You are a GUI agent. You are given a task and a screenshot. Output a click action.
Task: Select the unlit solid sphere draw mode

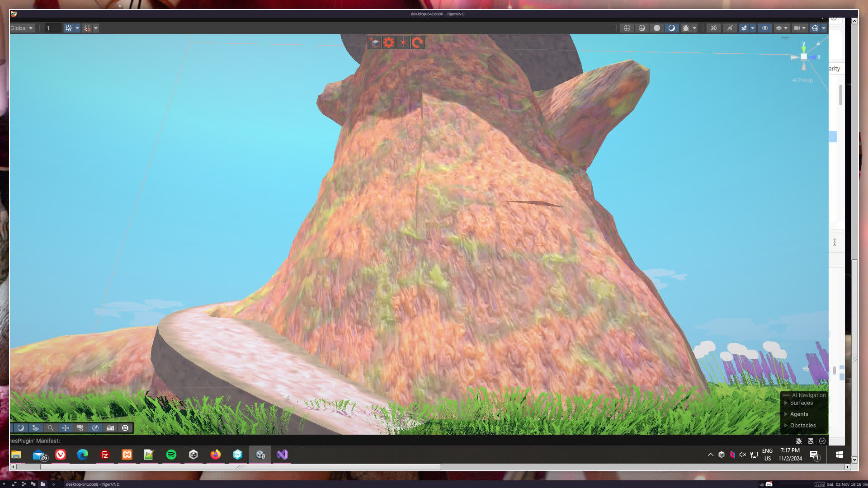656,28
